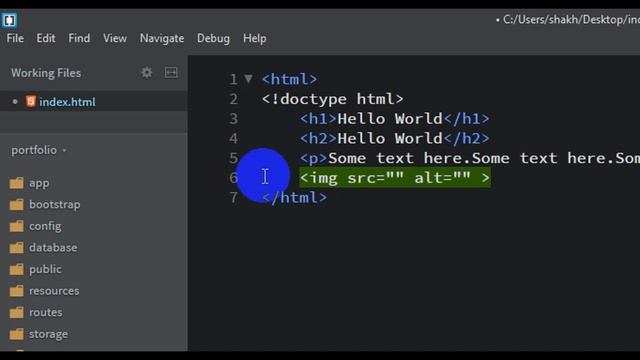Click line number 7 in the gutter
The width and height of the screenshot is (640, 360).
point(233,198)
